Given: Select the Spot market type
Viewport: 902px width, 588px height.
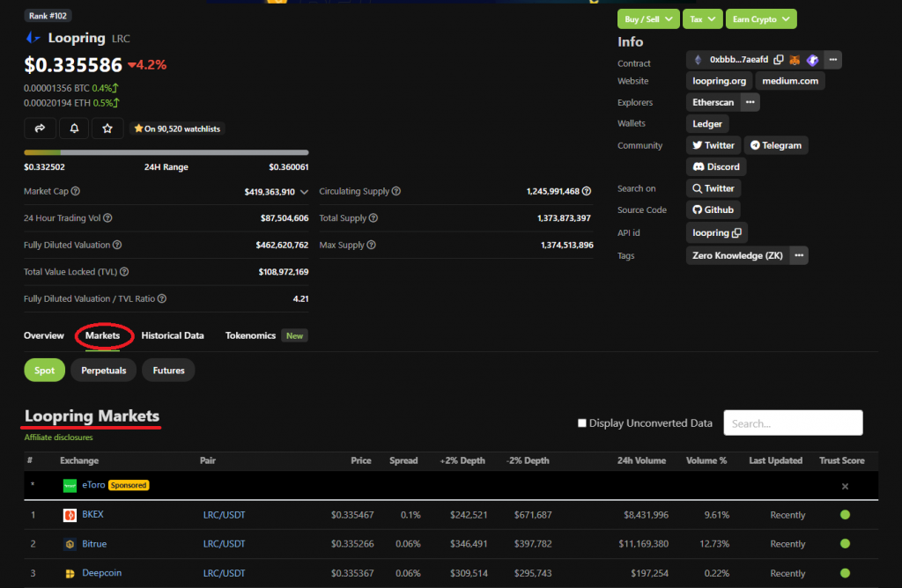Looking at the screenshot, I should 44,371.
